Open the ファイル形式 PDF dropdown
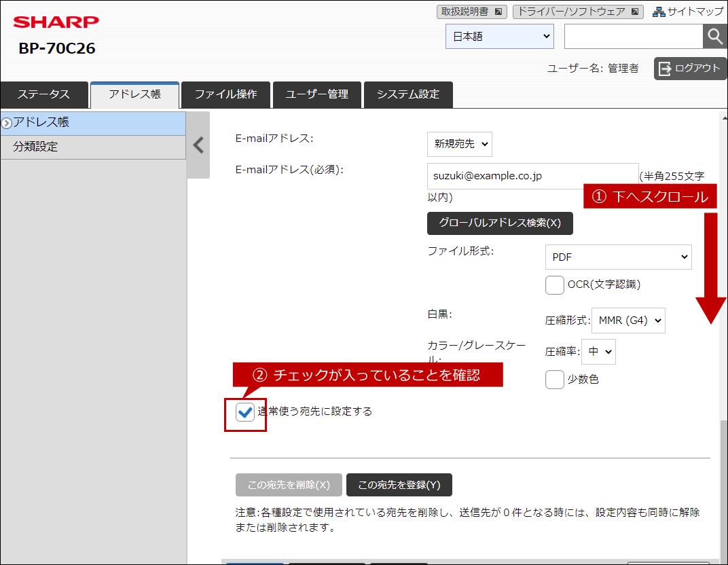The height and width of the screenshot is (565, 728). pos(619,257)
